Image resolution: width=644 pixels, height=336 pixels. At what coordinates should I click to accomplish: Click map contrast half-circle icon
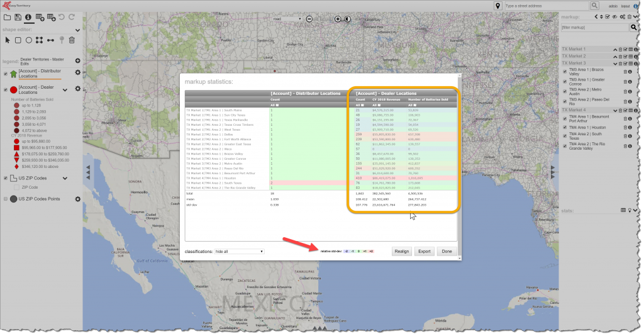pos(348,19)
